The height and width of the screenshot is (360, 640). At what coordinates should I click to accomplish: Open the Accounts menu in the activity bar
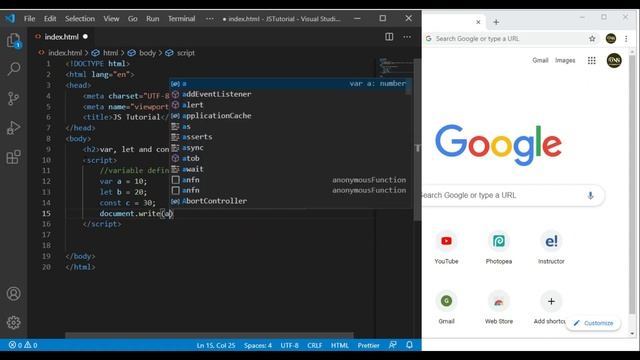pyautogui.click(x=13, y=294)
